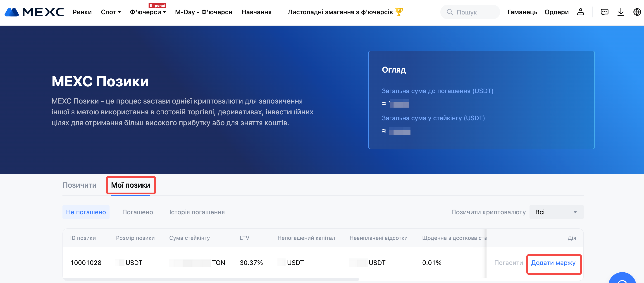Screen dimensions: 644x283
Task: Expand the 'Ф'ючерси' dropdown menu
Action: [148, 12]
